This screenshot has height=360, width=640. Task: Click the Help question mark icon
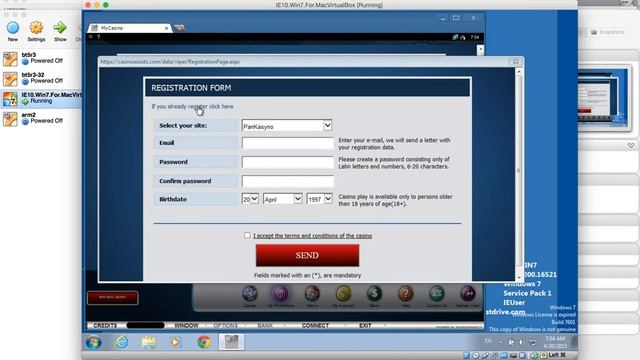point(405,293)
